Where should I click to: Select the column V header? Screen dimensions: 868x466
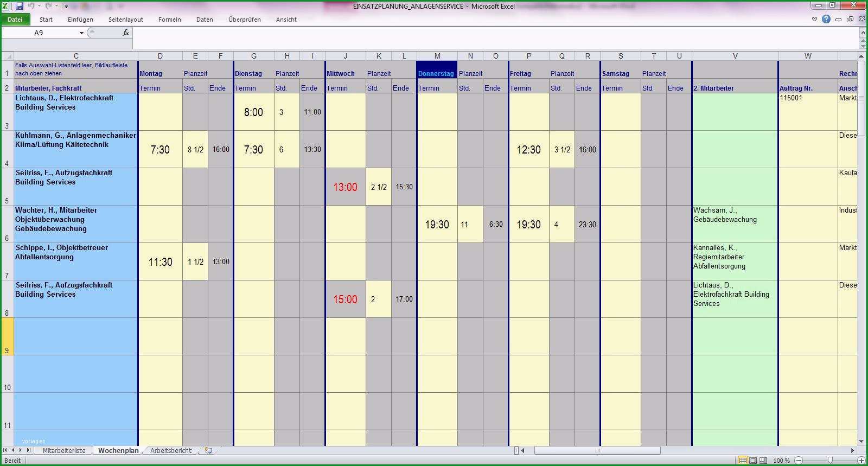735,56
